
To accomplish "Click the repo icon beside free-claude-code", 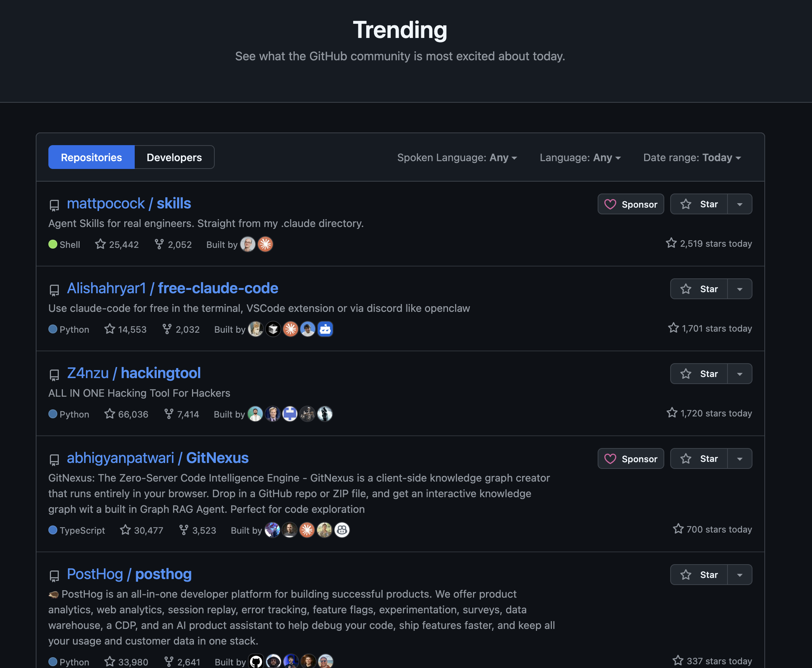I will 54,290.
